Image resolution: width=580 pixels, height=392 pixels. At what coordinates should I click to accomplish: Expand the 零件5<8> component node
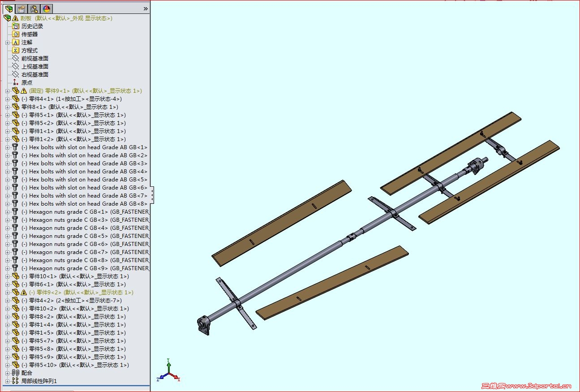tap(7, 349)
